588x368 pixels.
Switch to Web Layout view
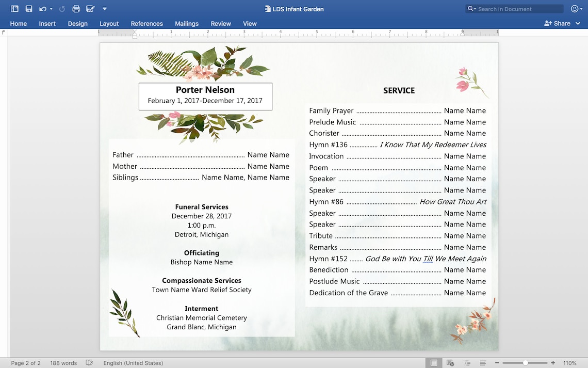click(450, 363)
